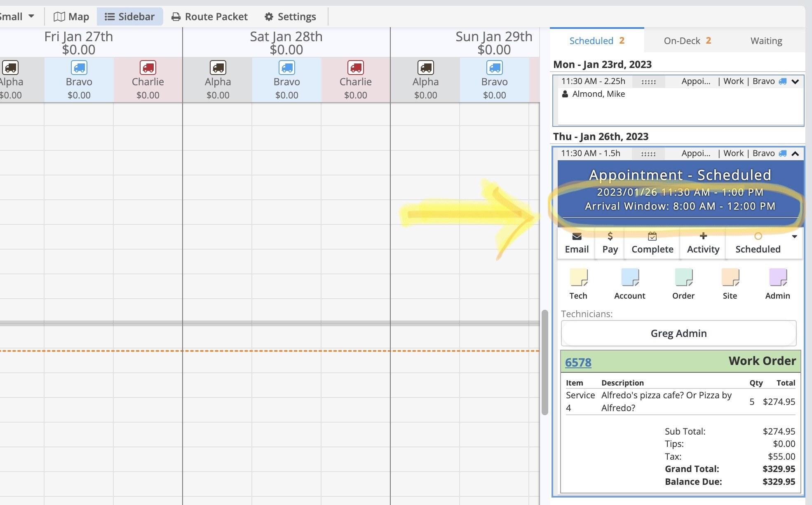The height and width of the screenshot is (505, 812).
Task: Open the Scheduled status dropdown
Action: [x=794, y=236]
